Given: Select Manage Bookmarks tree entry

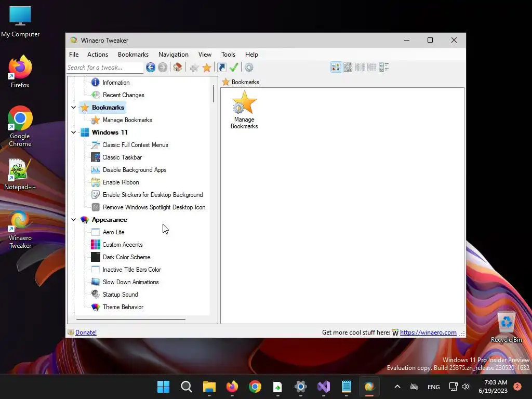Looking at the screenshot, I should click(x=127, y=120).
